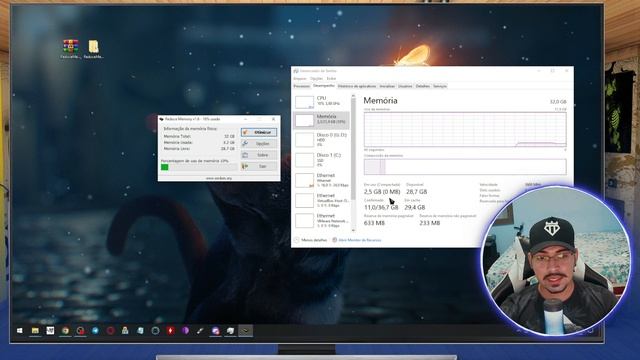Click the memory composition bar

(x=465, y=167)
